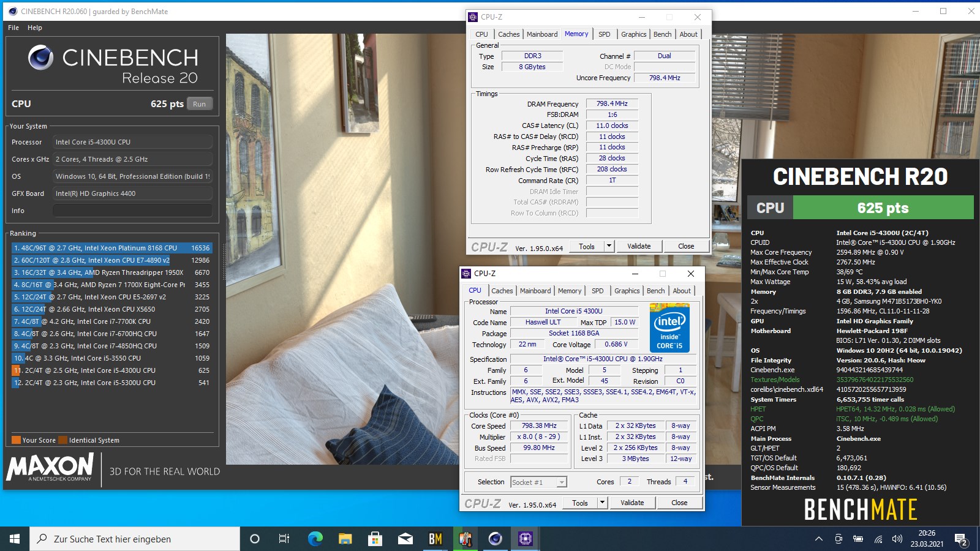Select Core i5-5300U ranking row
Viewport: 980px width, 551px height.
(112, 383)
